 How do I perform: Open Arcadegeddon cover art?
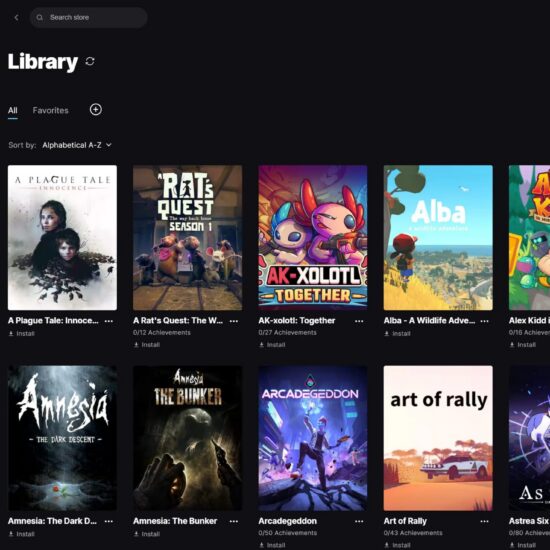pos(313,438)
